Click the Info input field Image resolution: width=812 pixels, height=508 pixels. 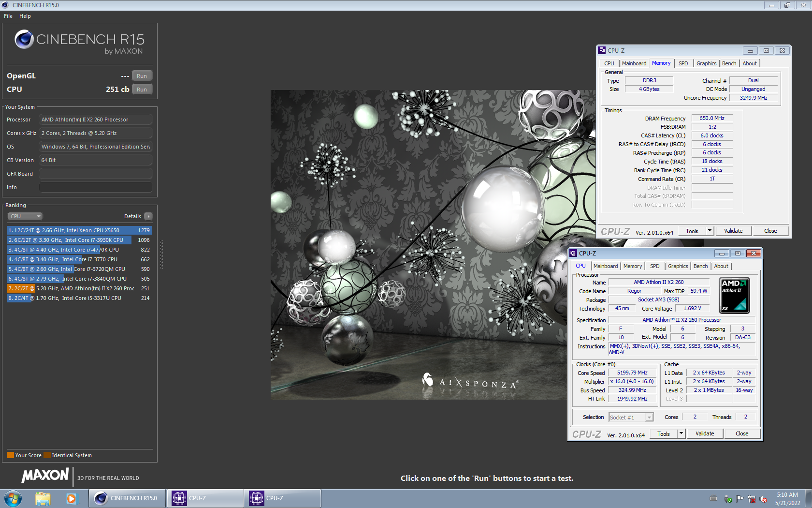tap(96, 187)
